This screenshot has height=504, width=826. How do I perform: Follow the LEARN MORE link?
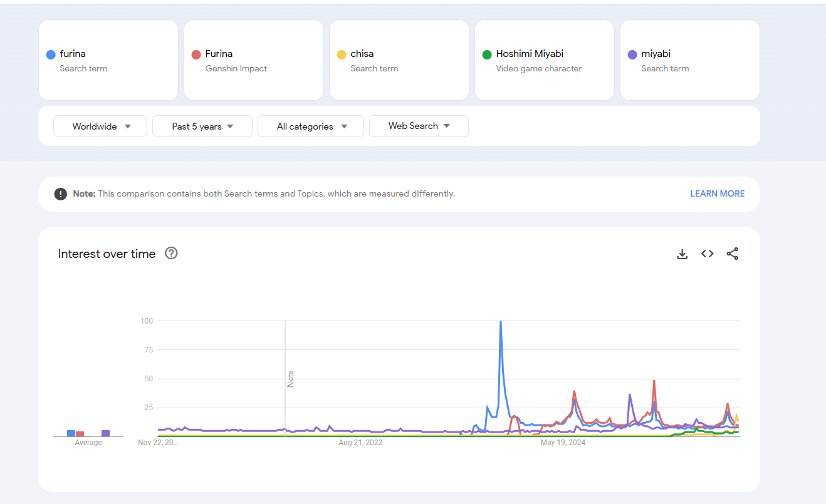pyautogui.click(x=717, y=194)
